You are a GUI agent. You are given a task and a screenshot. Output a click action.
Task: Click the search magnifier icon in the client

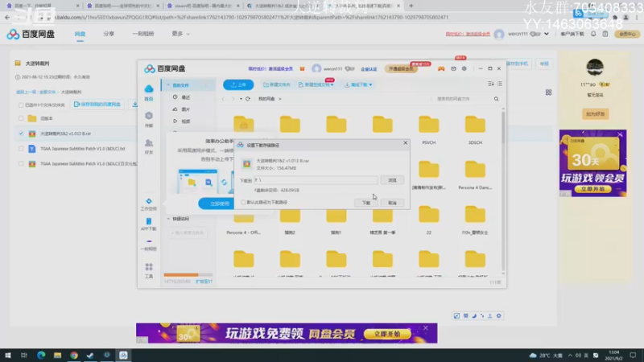pos(496,99)
